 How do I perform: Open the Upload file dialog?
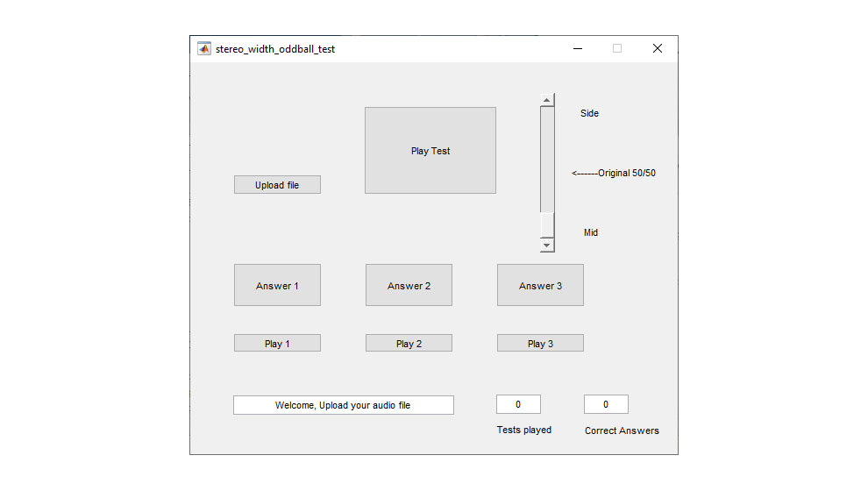click(277, 185)
